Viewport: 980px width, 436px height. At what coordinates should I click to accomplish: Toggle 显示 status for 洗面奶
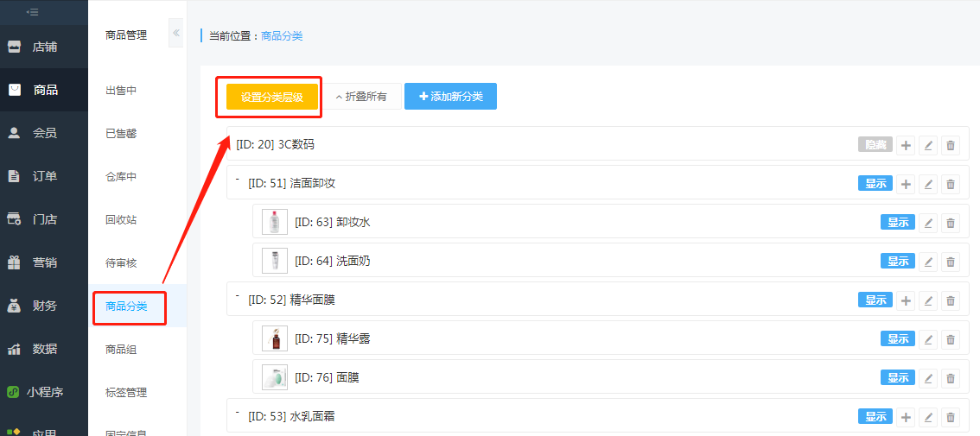(898, 261)
